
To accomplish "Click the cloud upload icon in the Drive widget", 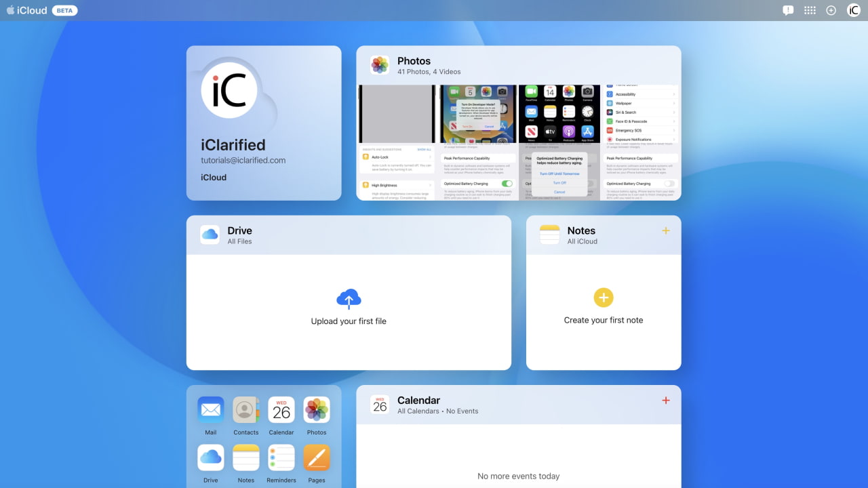I will (349, 298).
